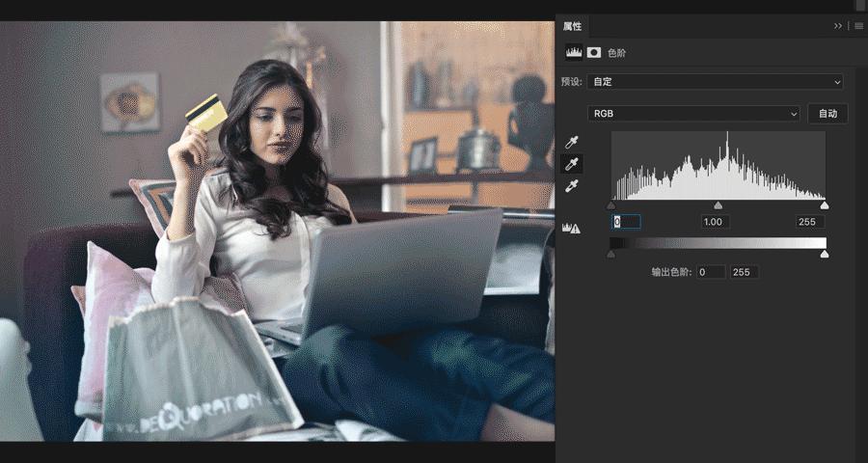This screenshot has width=868, height=463.
Task: Click the output white slider handle
Action: point(825,254)
